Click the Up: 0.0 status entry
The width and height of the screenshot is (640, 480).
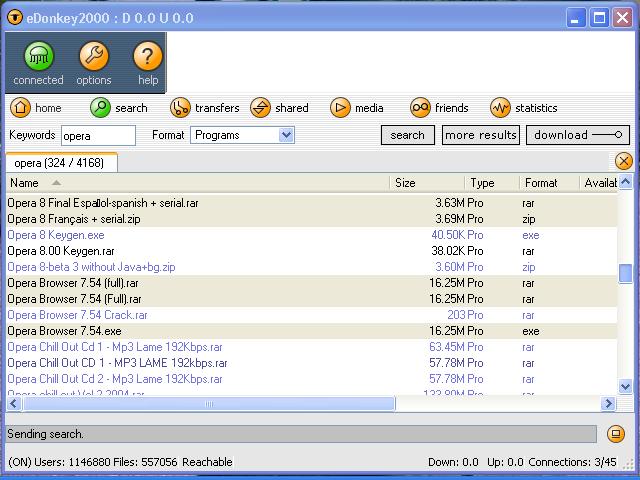point(505,462)
